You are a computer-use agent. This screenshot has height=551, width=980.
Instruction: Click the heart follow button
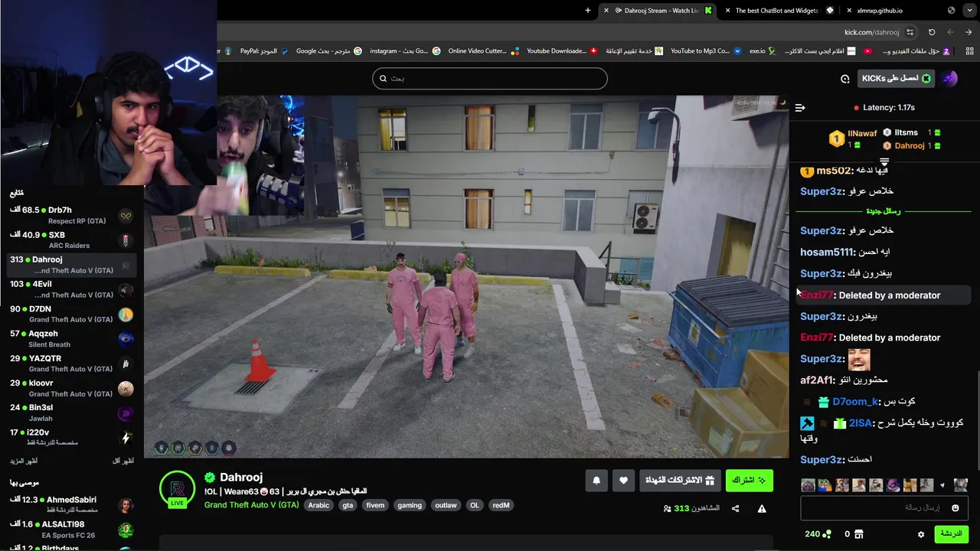623,481
